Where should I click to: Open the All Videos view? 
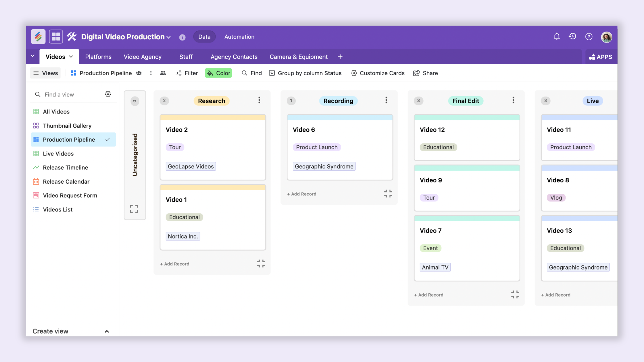73,111
